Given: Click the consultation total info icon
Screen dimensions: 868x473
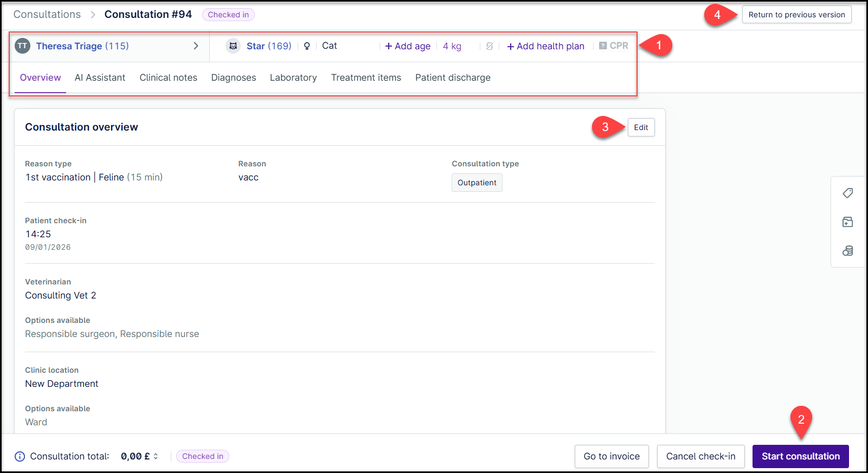Looking at the screenshot, I should (x=20, y=456).
